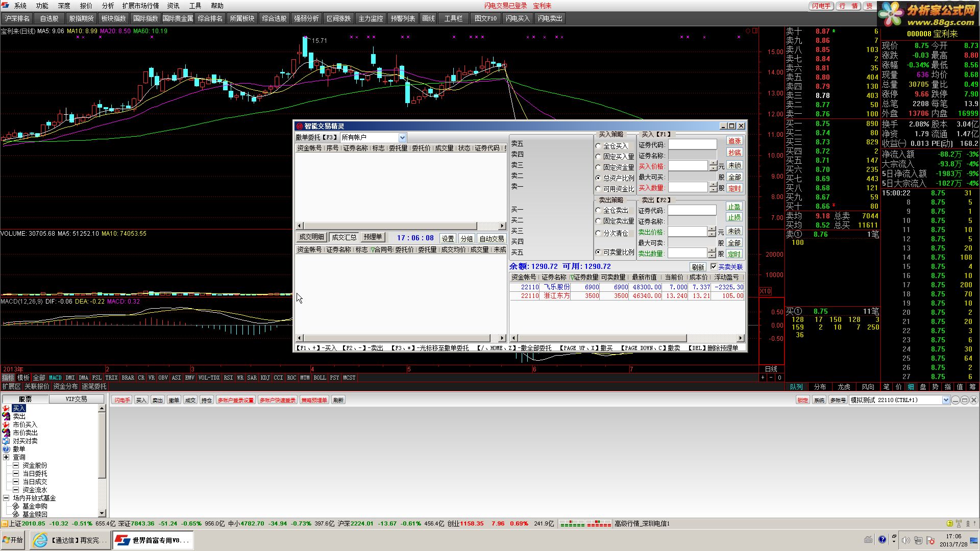Open 撤单 in the trade tree

pyautogui.click(x=19, y=449)
